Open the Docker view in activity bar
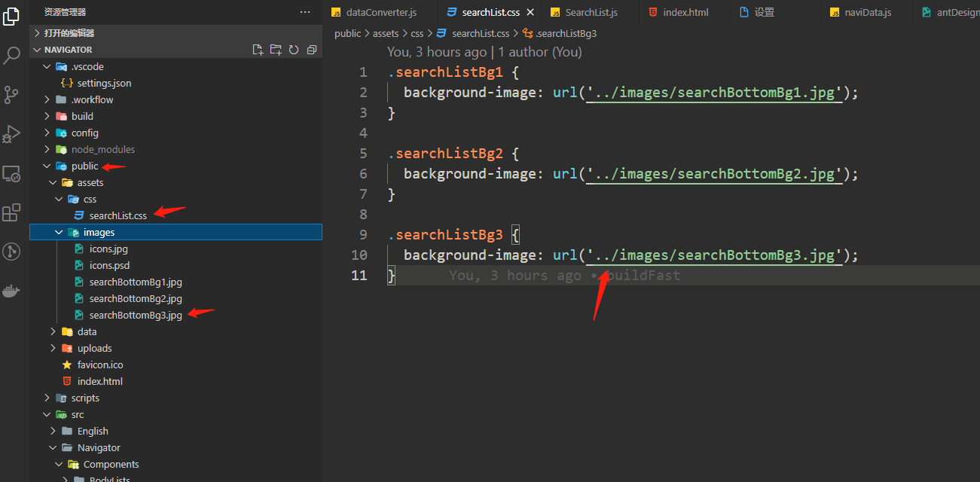 (11, 291)
